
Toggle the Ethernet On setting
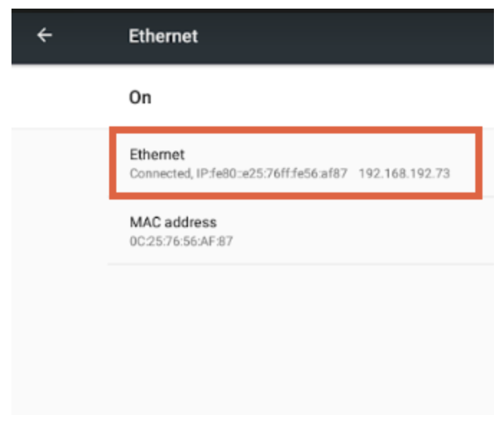tap(302, 97)
